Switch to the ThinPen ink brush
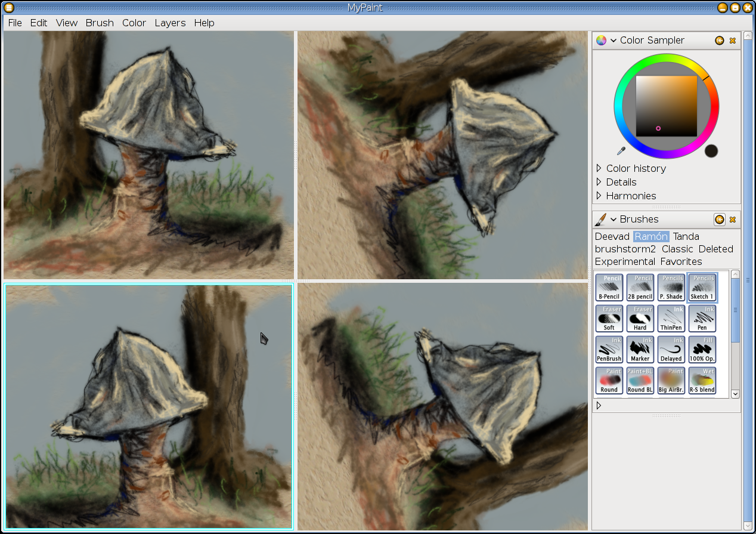This screenshot has height=534, width=756. (671, 319)
